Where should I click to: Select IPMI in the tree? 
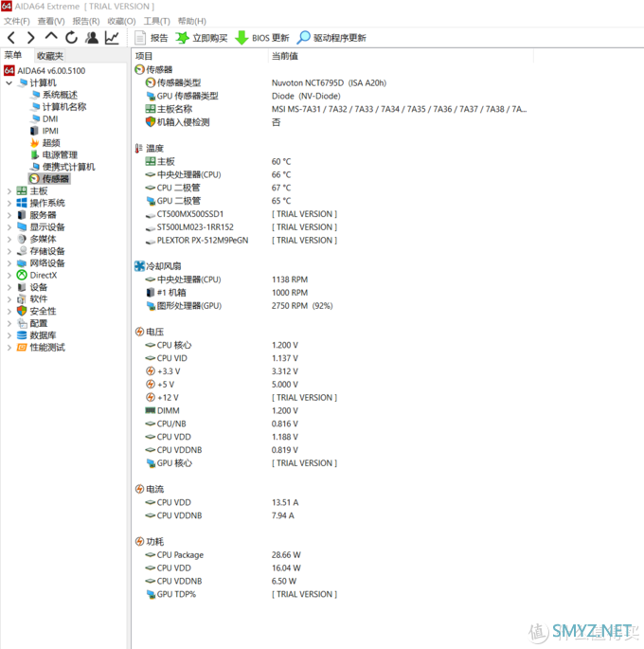pos(45,131)
